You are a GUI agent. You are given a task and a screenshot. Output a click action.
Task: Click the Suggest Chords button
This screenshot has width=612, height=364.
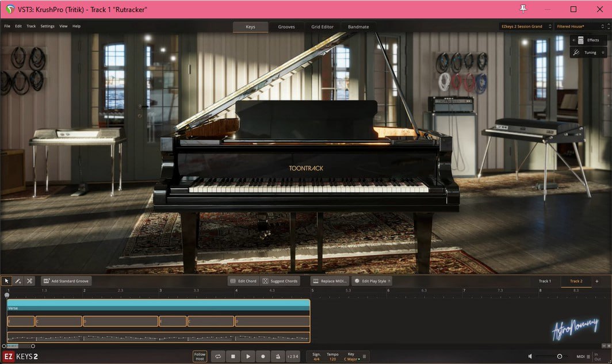[x=280, y=281]
